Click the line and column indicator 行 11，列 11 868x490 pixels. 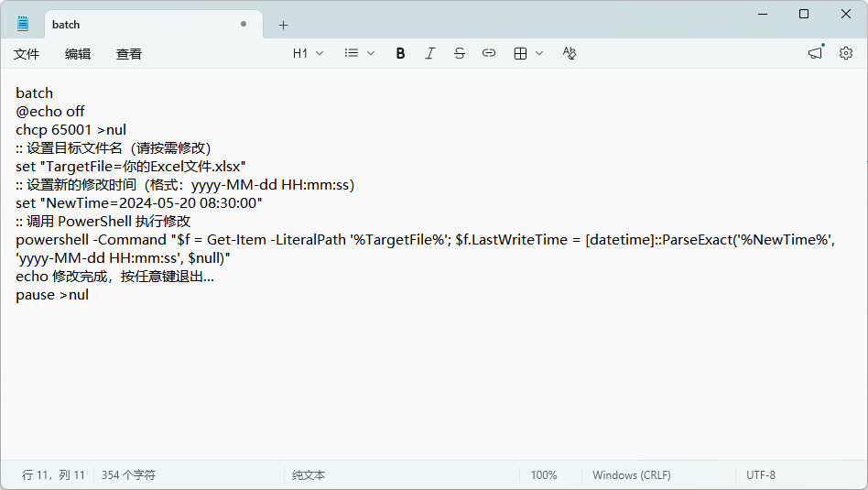(53, 475)
